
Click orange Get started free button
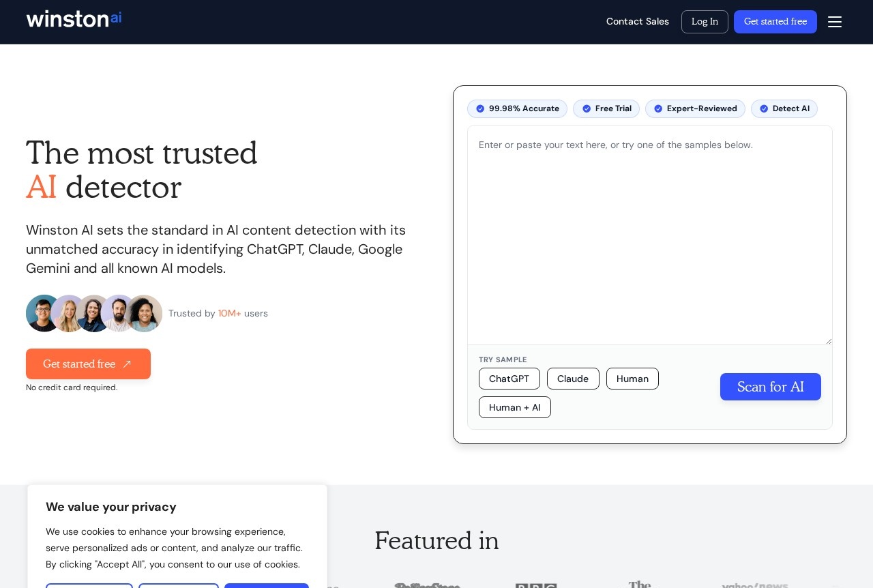pyautogui.click(x=88, y=364)
